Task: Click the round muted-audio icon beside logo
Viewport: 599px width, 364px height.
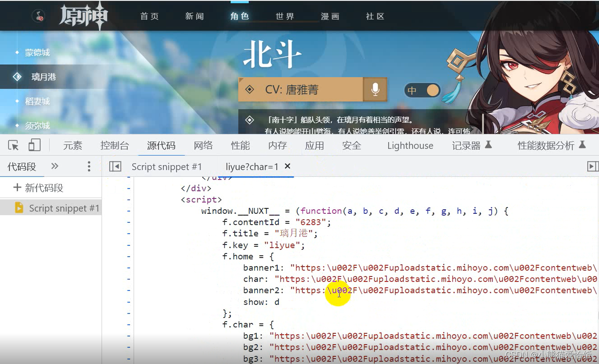Action: point(38,17)
